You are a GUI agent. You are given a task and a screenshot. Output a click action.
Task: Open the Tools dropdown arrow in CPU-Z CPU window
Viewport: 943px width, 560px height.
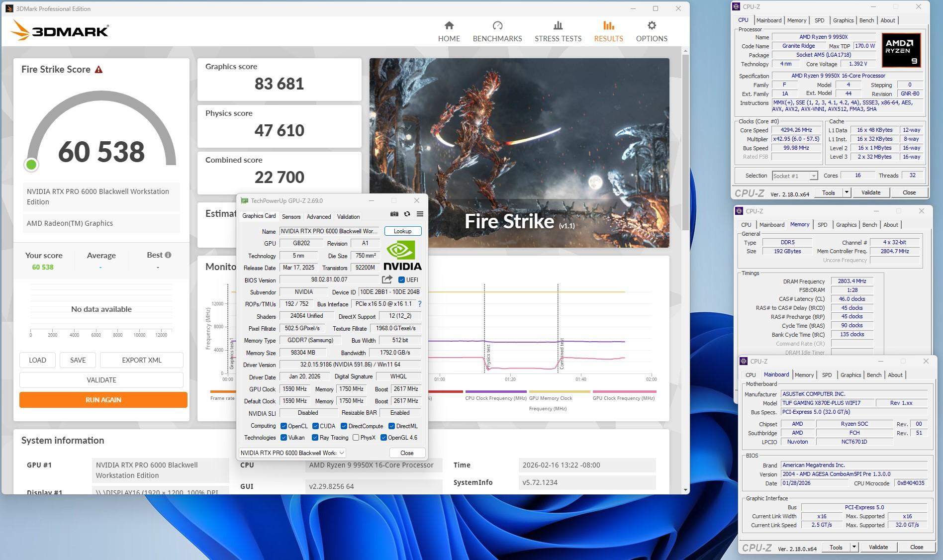click(x=847, y=192)
